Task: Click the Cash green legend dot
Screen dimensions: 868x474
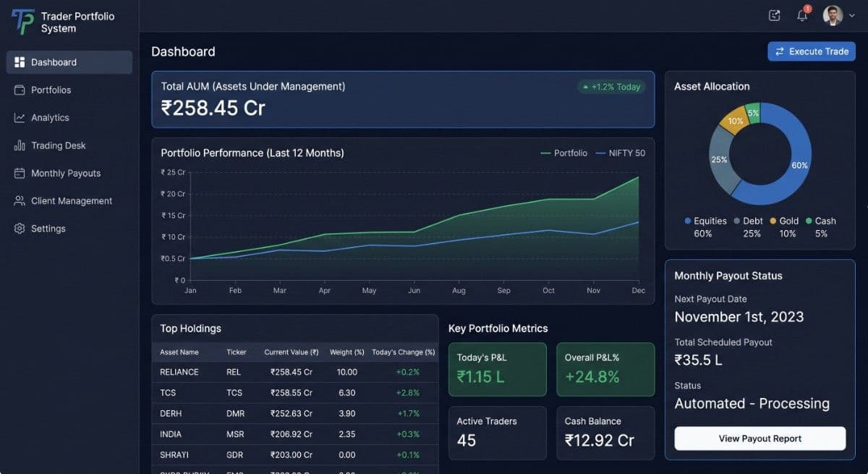Action: point(809,221)
